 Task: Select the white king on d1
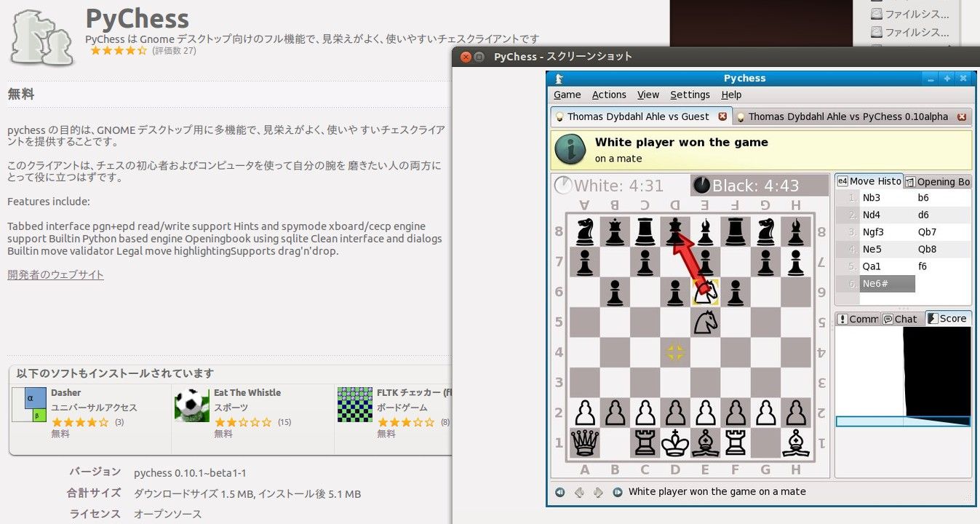tap(675, 442)
